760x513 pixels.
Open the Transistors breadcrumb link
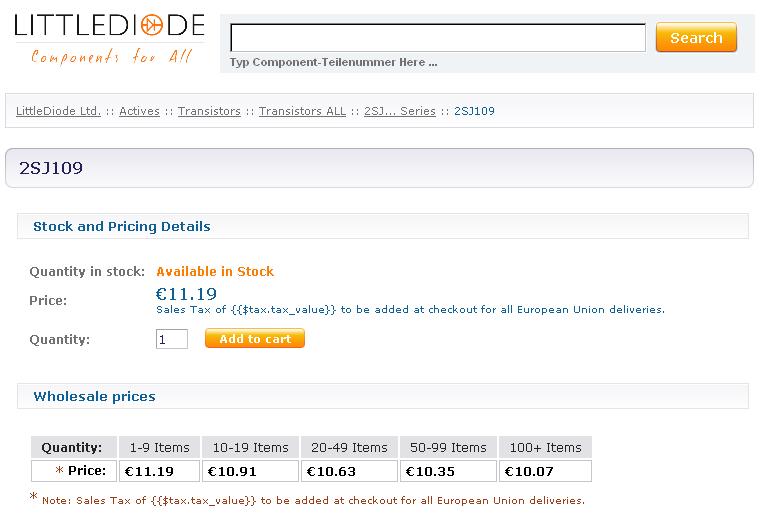click(209, 111)
